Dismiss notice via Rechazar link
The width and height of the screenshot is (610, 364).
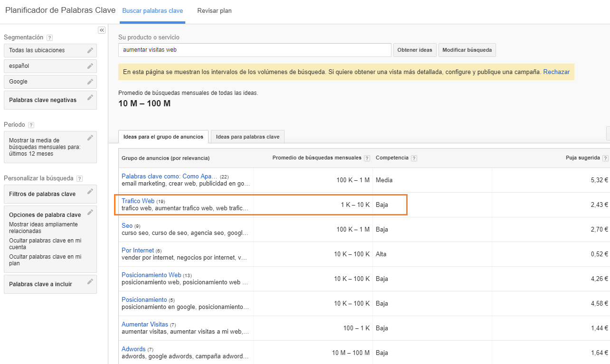[x=556, y=72]
